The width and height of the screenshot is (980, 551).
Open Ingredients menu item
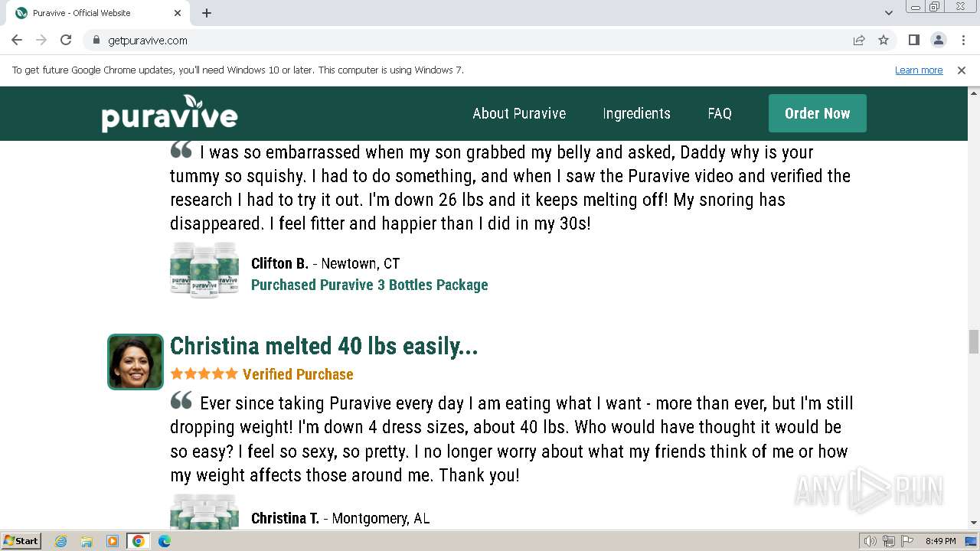point(636,113)
